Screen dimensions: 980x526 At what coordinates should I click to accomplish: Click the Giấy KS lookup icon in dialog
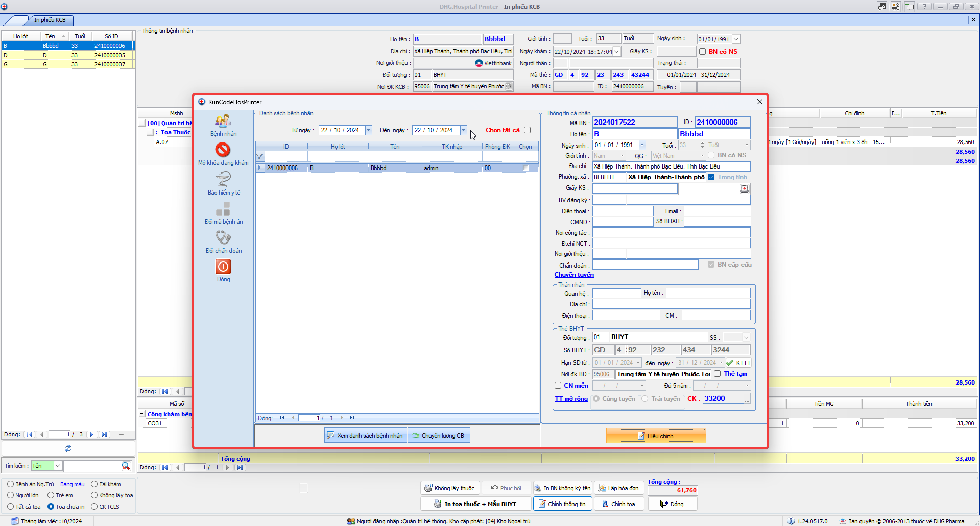pos(745,189)
